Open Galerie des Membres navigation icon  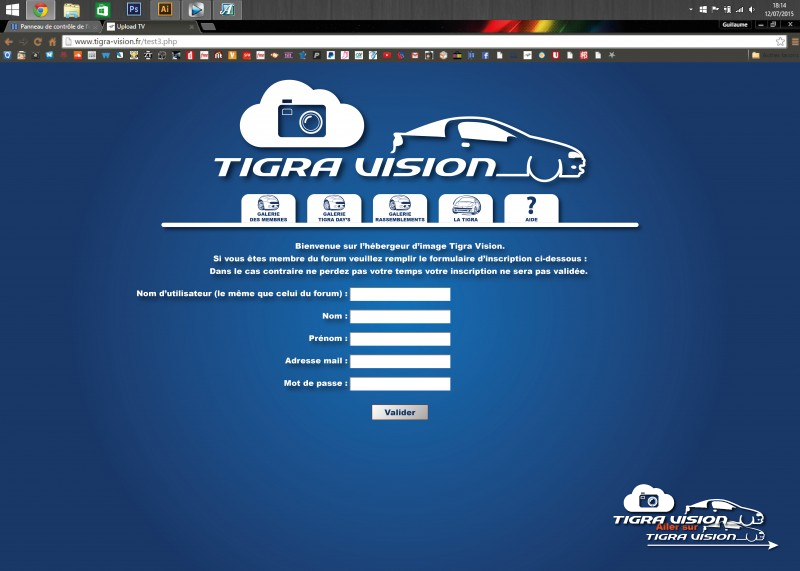point(268,207)
